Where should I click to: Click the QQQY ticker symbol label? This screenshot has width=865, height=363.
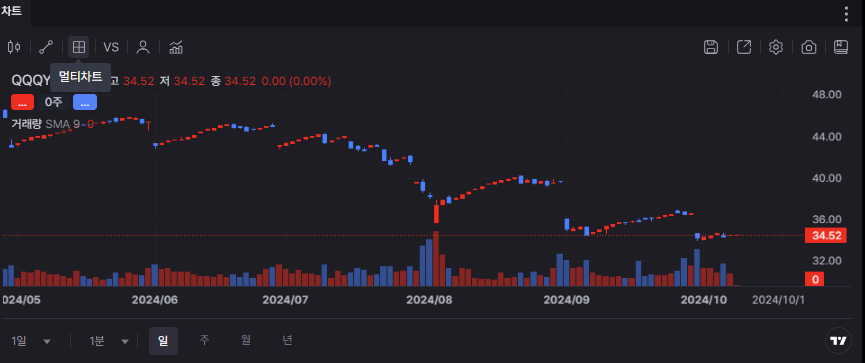point(31,81)
